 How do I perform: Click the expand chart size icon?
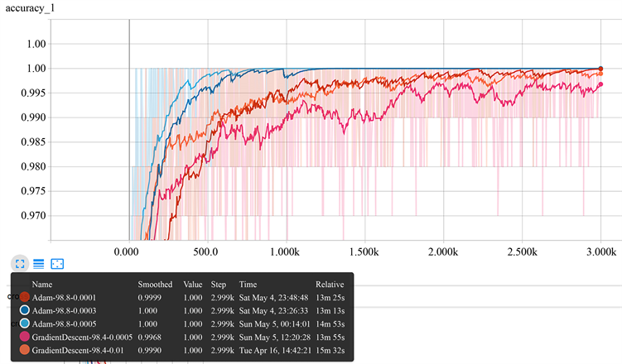coord(19,263)
